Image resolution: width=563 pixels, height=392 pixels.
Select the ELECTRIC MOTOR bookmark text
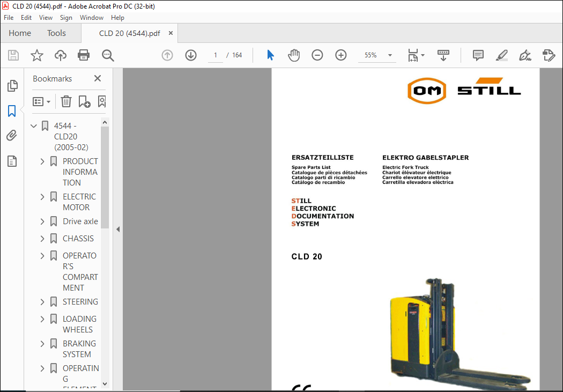click(79, 202)
